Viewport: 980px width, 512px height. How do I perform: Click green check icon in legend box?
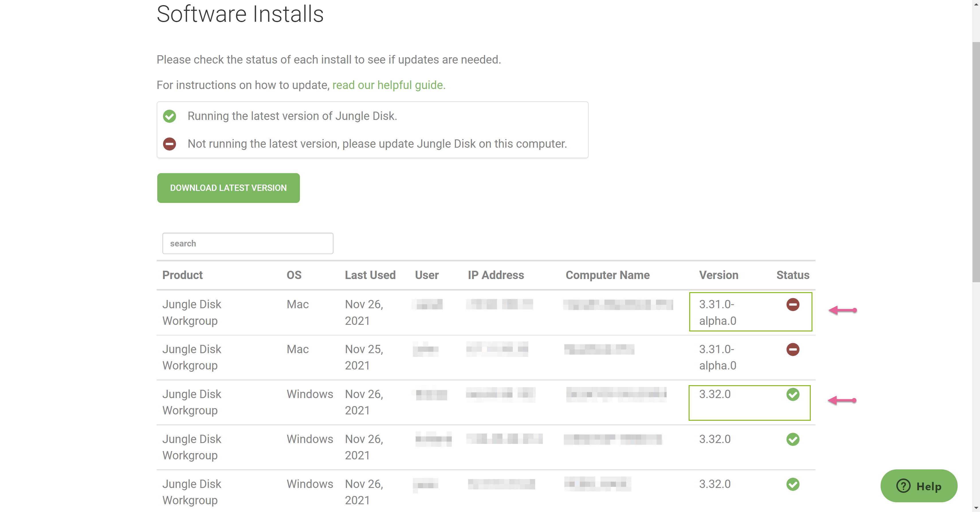pos(169,116)
